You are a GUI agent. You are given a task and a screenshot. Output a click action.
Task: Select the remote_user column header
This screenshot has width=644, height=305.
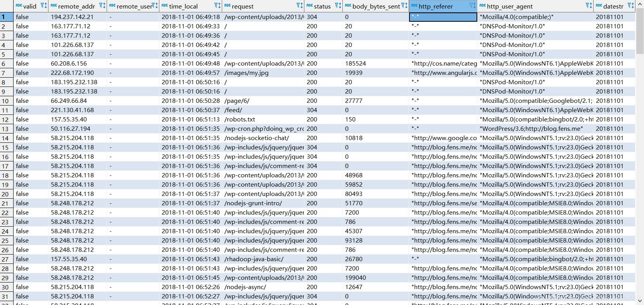[x=133, y=6]
